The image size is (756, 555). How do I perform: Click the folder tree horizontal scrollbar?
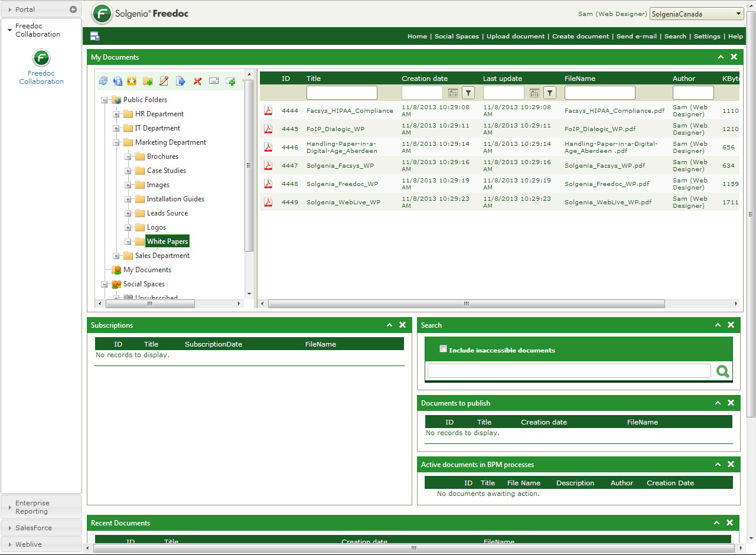tap(150, 303)
